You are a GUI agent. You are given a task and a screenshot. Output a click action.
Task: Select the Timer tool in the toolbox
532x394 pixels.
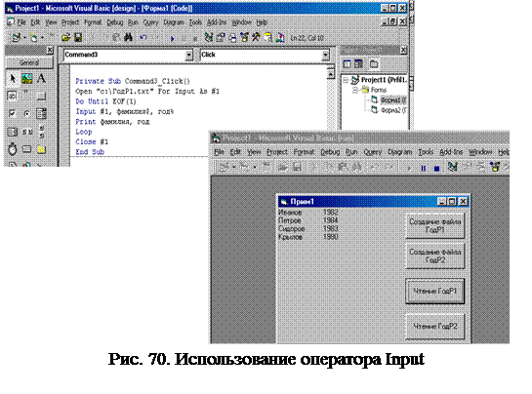[13, 149]
